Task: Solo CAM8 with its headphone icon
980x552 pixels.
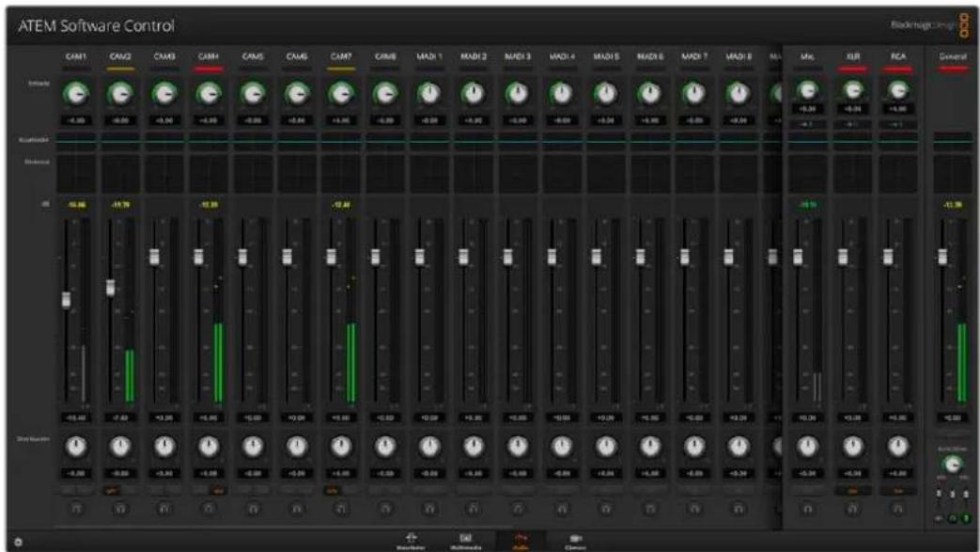Action: pos(385,509)
